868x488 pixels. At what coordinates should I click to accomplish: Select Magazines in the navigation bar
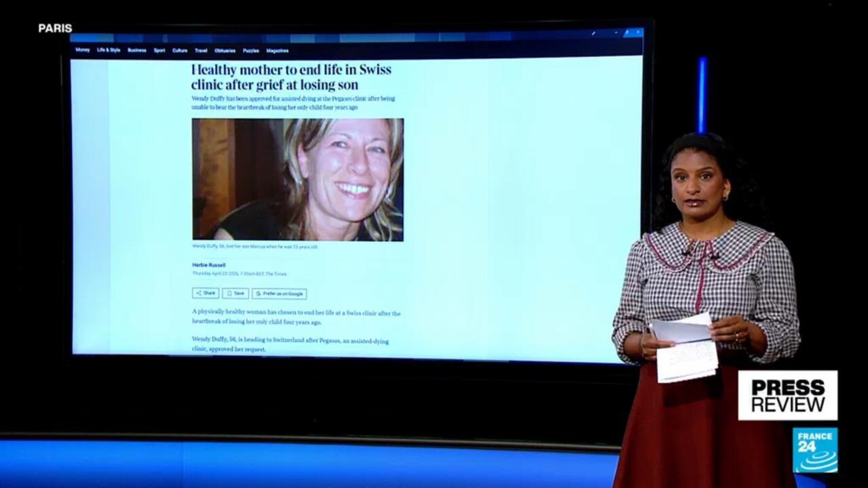(x=277, y=50)
